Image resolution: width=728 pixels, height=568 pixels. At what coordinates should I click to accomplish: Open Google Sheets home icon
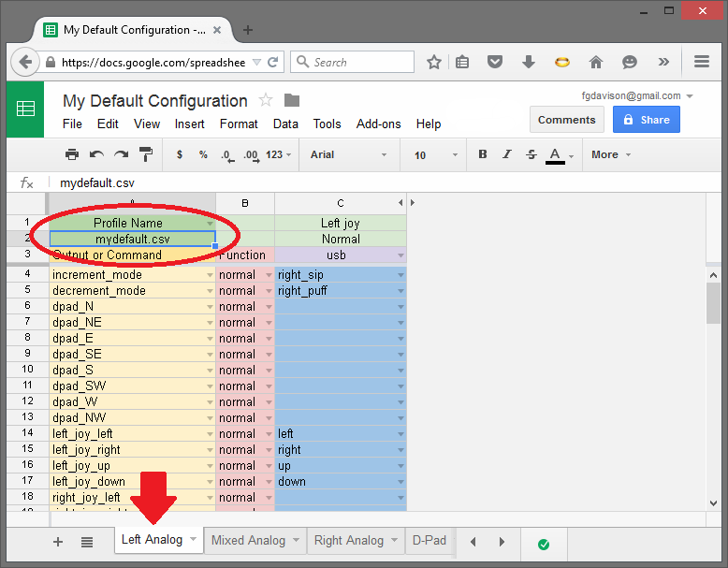[x=25, y=109]
